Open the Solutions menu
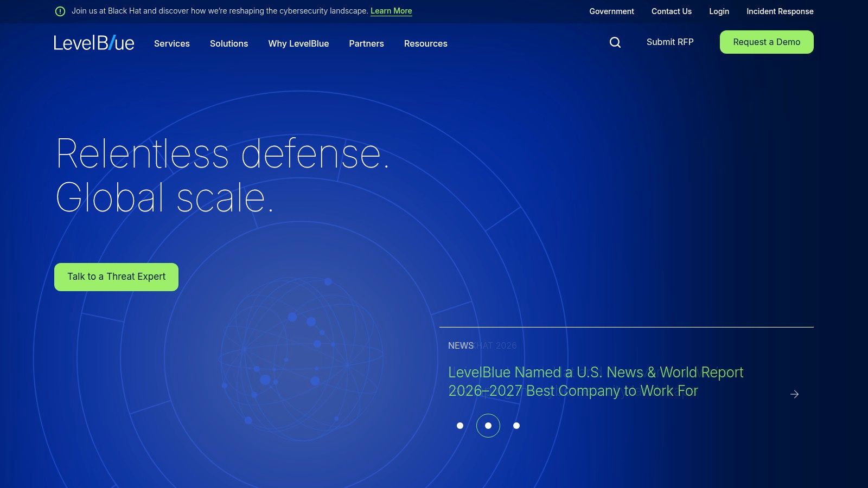 229,43
